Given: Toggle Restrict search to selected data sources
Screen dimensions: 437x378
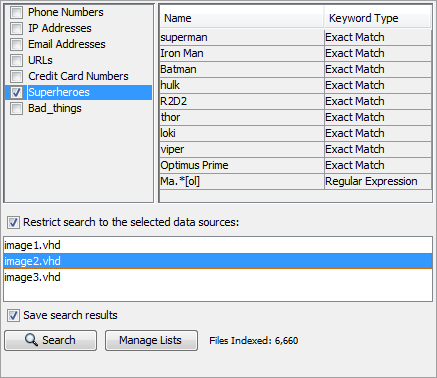Looking at the screenshot, I should point(13,222).
